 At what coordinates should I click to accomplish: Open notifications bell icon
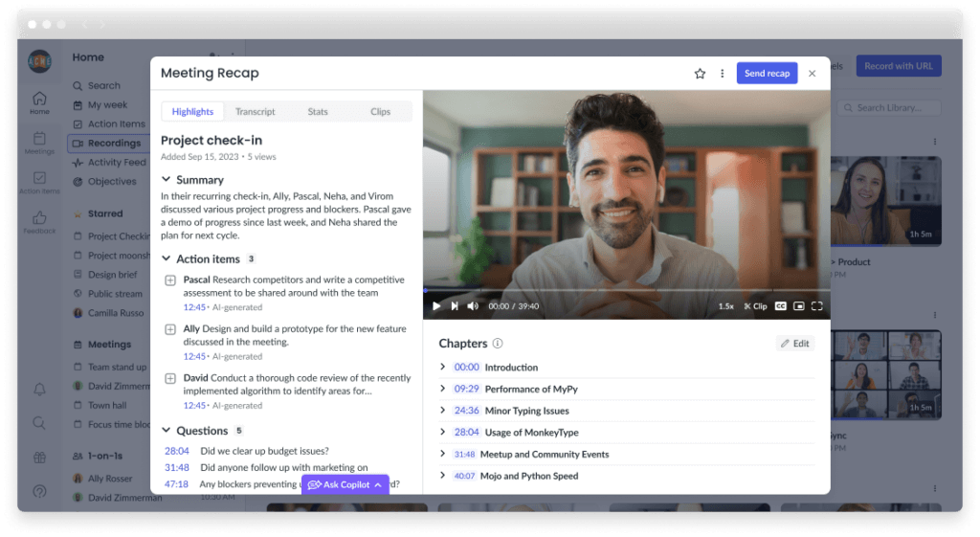pyautogui.click(x=39, y=390)
